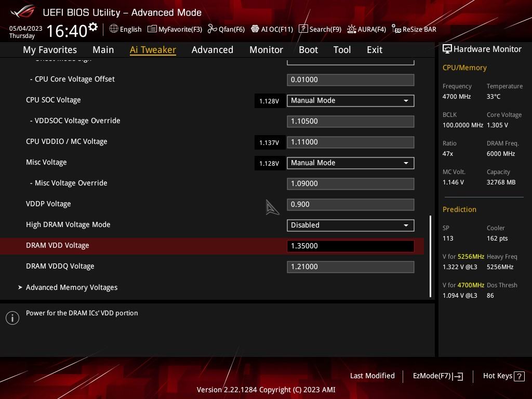Click the 1.137V VDDIO reading
This screenshot has height=399, width=532.
pyautogui.click(x=269, y=142)
